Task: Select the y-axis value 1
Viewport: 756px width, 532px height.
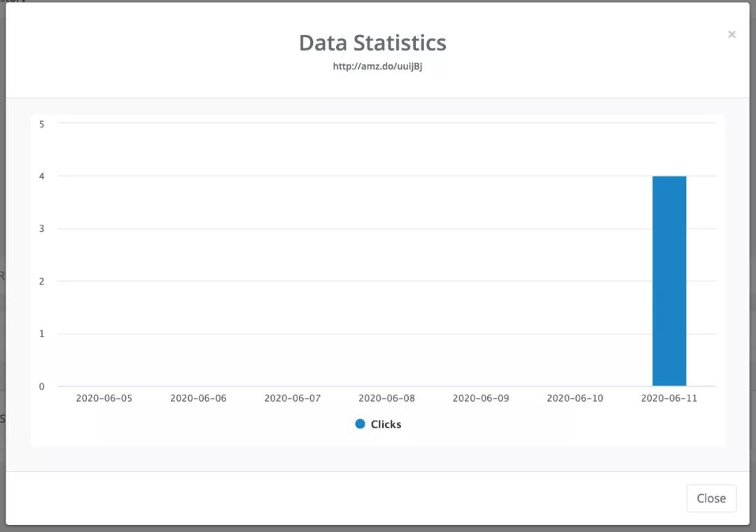Action: 42,334
